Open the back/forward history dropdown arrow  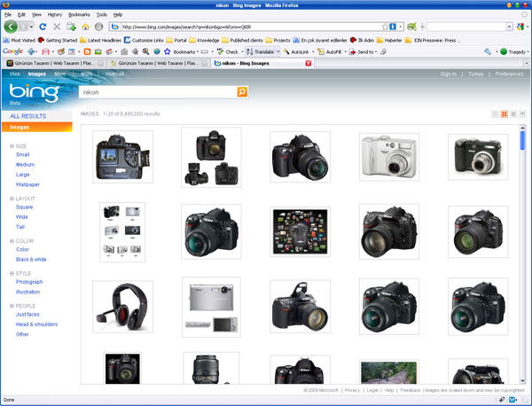(31, 27)
